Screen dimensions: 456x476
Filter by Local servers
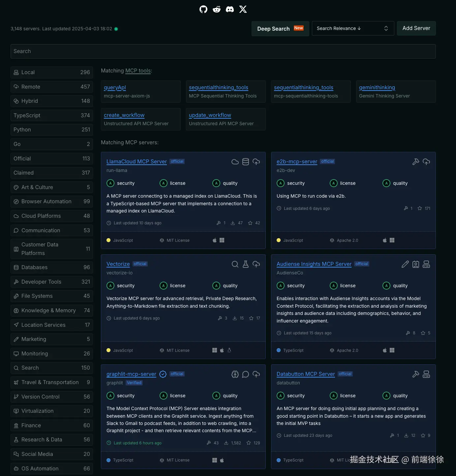52,72
